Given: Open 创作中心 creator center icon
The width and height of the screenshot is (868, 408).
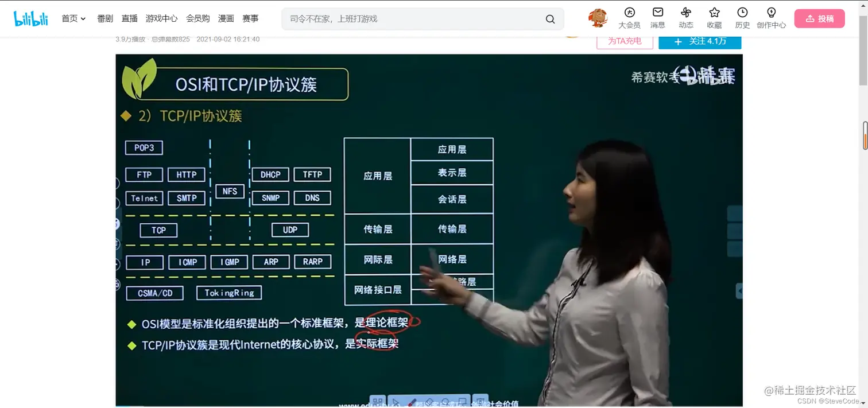Looking at the screenshot, I should coord(772,17).
